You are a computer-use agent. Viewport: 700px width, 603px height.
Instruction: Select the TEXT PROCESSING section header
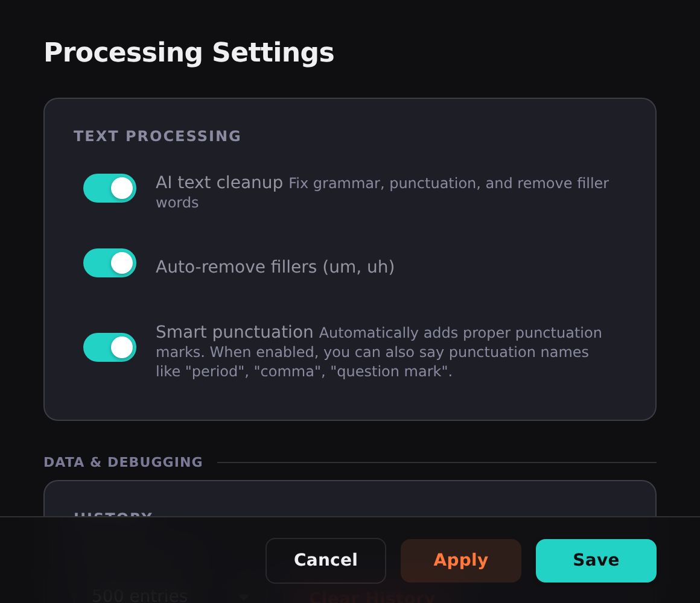(x=157, y=136)
